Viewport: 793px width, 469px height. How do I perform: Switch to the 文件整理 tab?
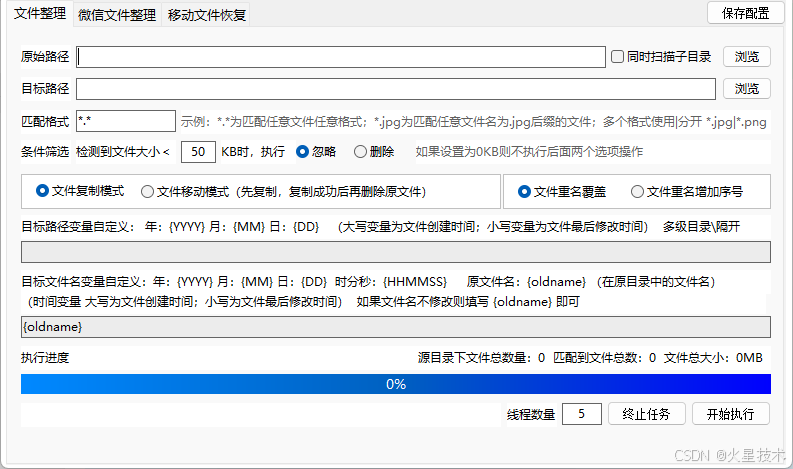click(39, 13)
